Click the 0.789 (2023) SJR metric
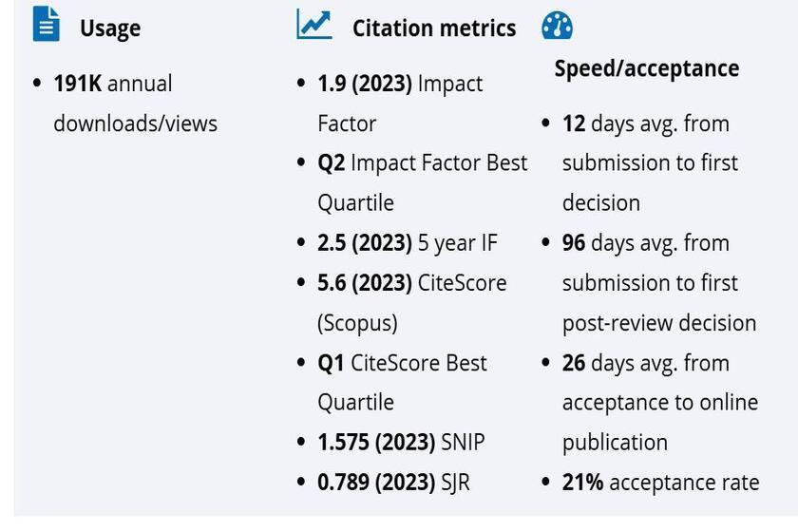This screenshot has height=532, width=798. pos(393,483)
